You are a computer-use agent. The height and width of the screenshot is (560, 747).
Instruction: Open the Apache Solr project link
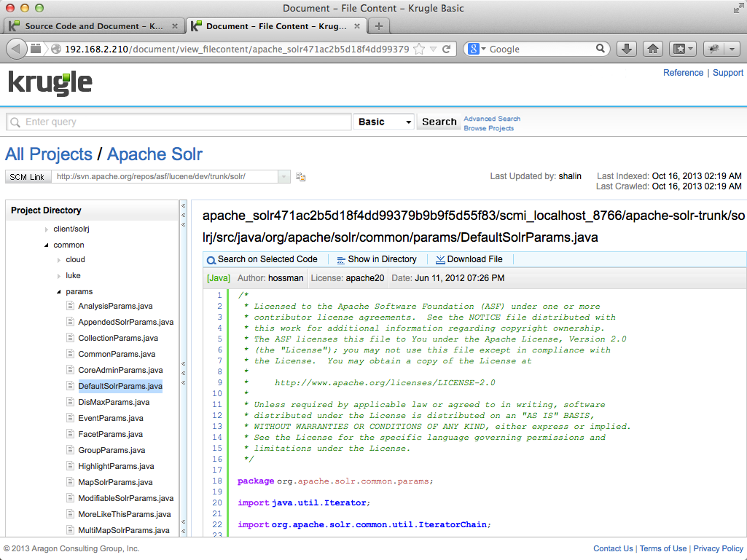[155, 154]
